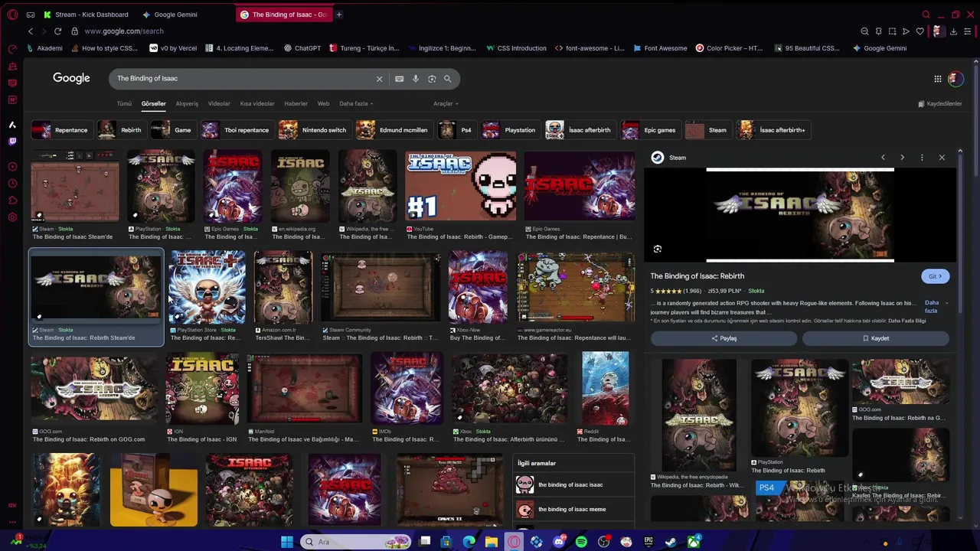Switch to the 'Tümü' results tab
980x551 pixels.
pos(124,104)
